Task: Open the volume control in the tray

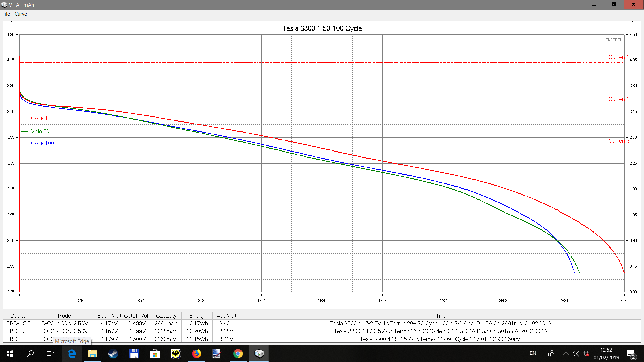Action: (576, 353)
